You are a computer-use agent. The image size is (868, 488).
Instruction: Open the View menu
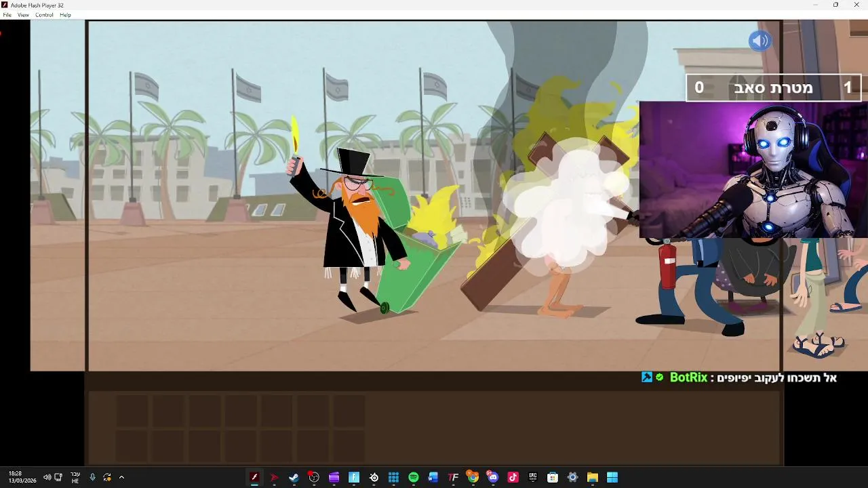(x=23, y=15)
